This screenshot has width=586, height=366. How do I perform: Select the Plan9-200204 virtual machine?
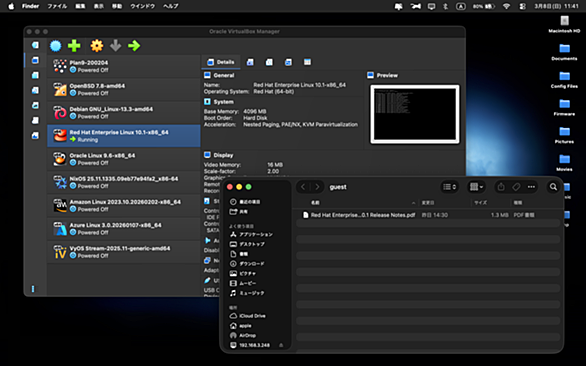pyautogui.click(x=124, y=66)
